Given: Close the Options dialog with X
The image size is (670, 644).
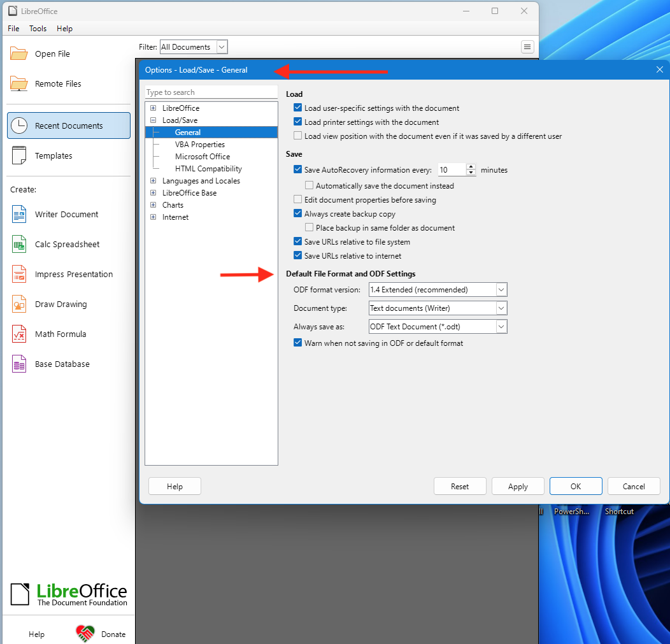Looking at the screenshot, I should pyautogui.click(x=659, y=69).
